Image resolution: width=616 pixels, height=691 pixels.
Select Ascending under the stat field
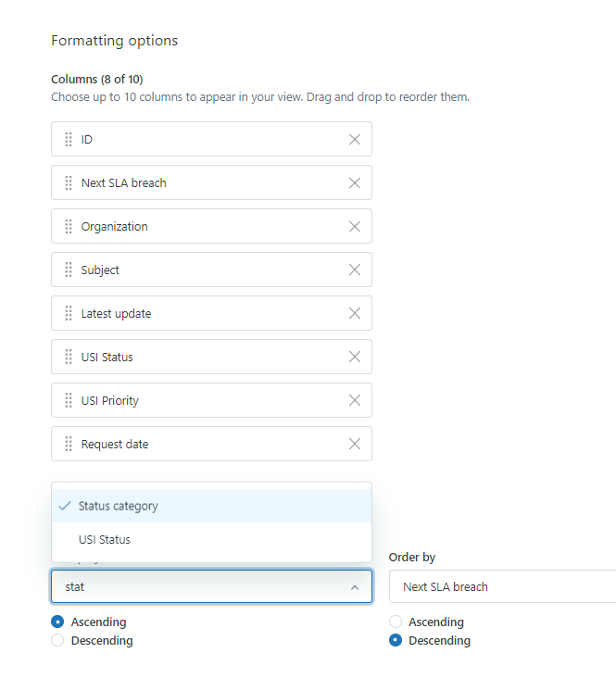click(58, 622)
